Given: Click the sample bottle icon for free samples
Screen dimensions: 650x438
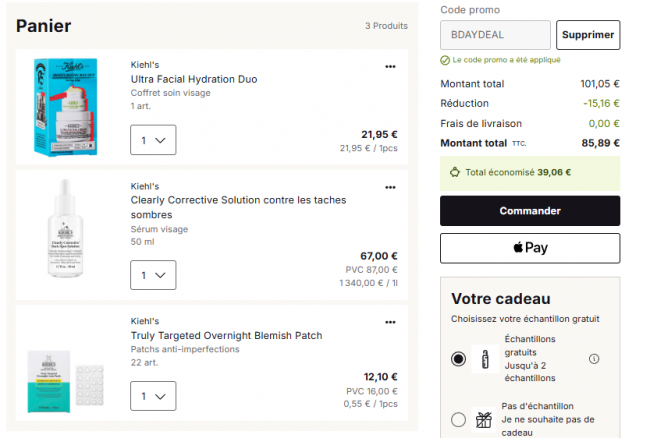Looking at the screenshot, I should pos(485,359).
